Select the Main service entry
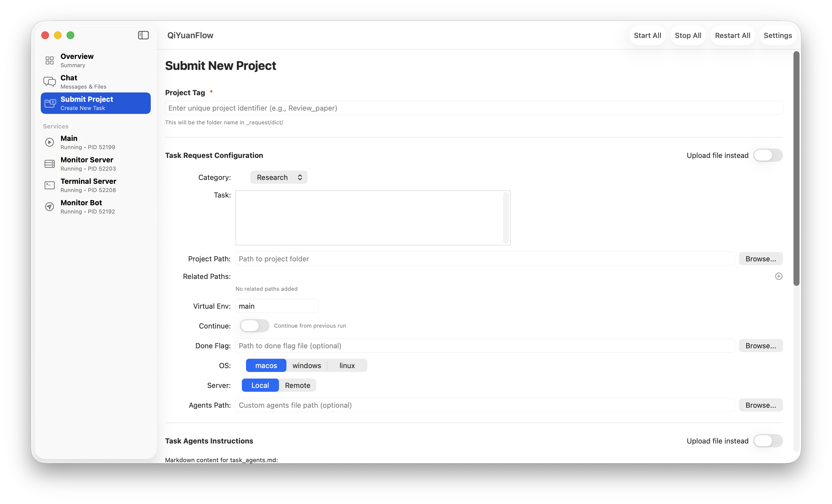This screenshot has height=504, width=832. pos(95,142)
